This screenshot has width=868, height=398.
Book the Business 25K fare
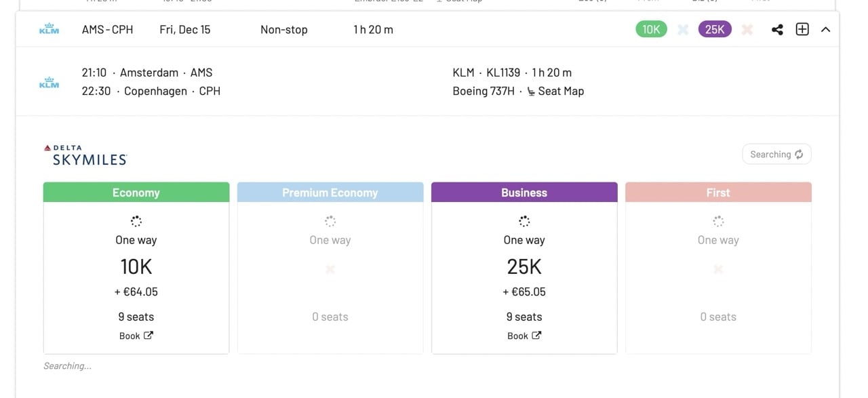pos(524,336)
